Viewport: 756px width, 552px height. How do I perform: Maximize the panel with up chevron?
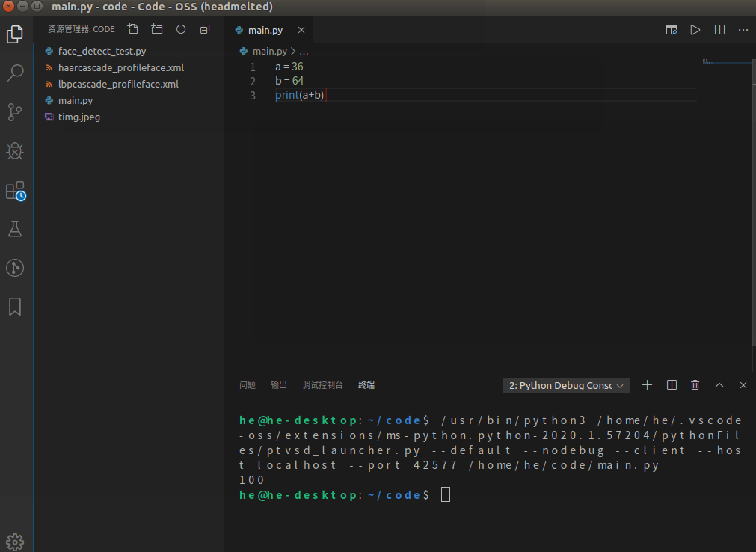pos(719,385)
